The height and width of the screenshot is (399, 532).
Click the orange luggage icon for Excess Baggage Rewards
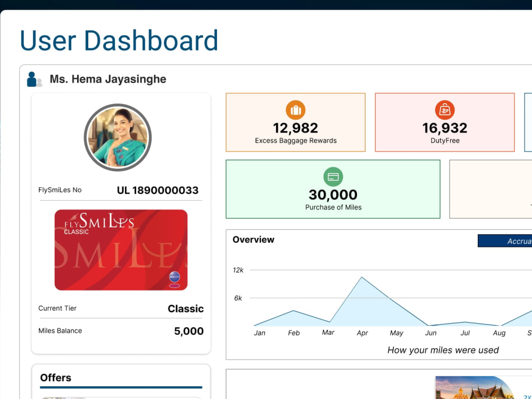295,110
